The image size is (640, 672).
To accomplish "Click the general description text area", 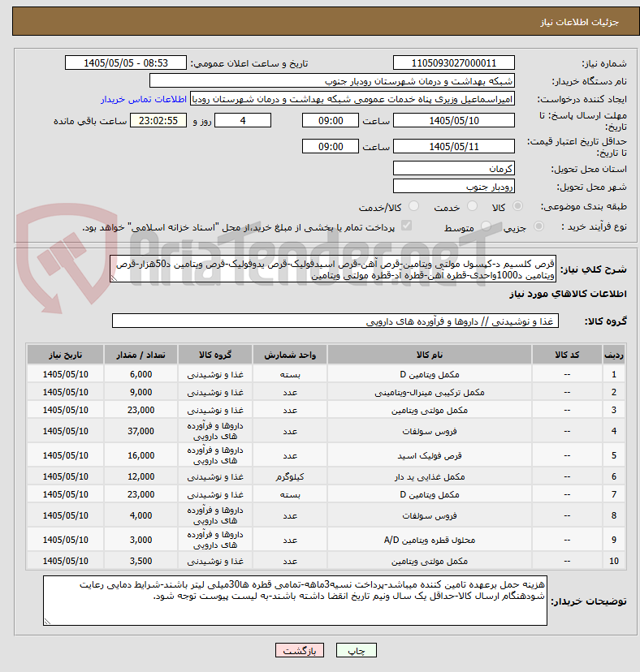I will point(333,269).
